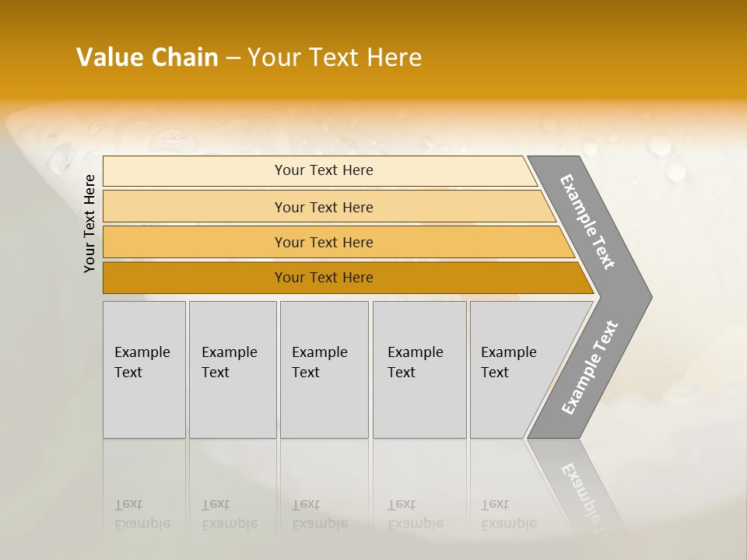Select the fourth gray Example Text box
This screenshot has height=560, width=747.
point(419,369)
